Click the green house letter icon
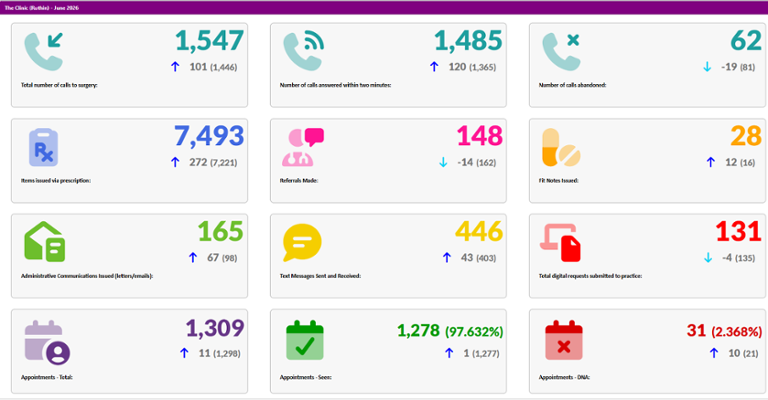The width and height of the screenshot is (768, 400). (x=45, y=241)
